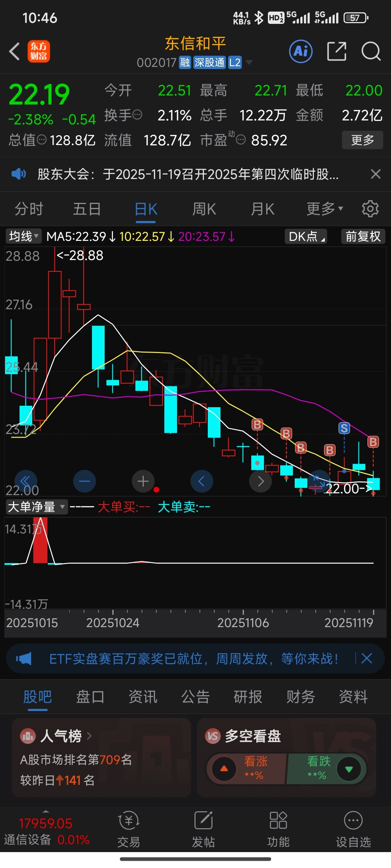Open the 东方财富 app logo
This screenshot has width=391, height=868.
39,51
